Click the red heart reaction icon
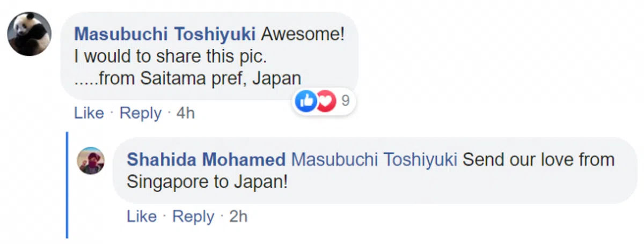644x244 pixels. tap(325, 101)
